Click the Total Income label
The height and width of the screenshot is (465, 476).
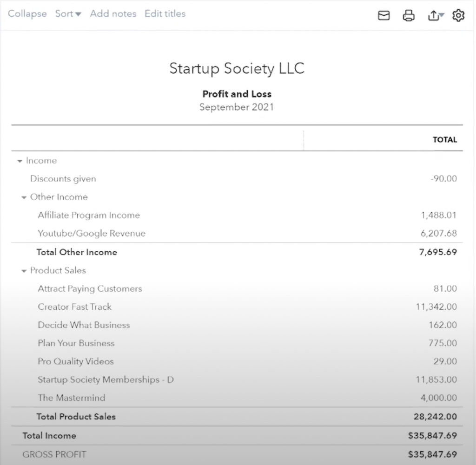tap(49, 436)
